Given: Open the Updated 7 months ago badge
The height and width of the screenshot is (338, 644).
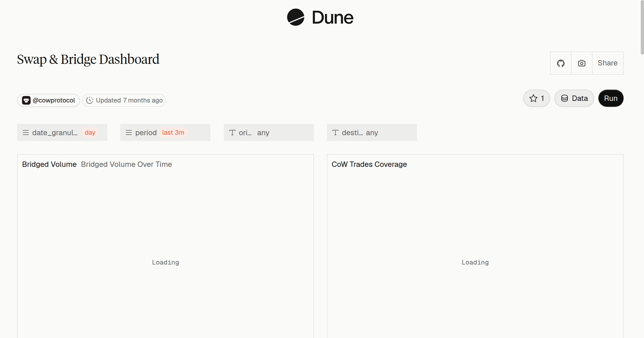Looking at the screenshot, I should (x=124, y=100).
